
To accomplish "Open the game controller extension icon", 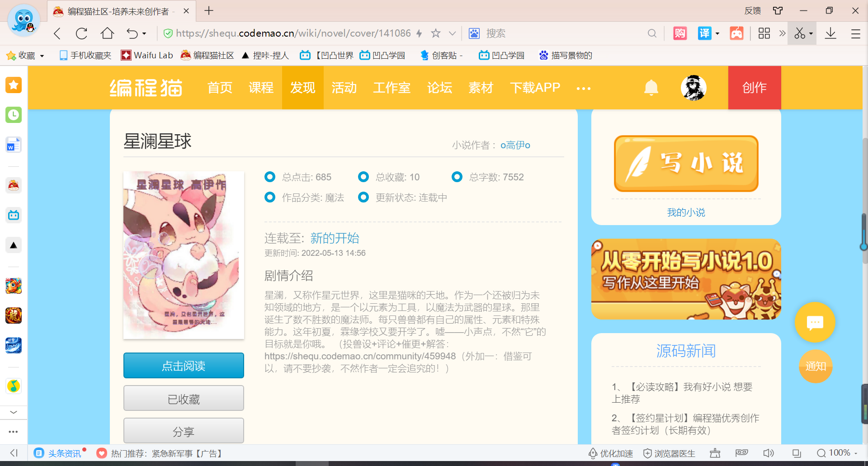I will 736,33.
